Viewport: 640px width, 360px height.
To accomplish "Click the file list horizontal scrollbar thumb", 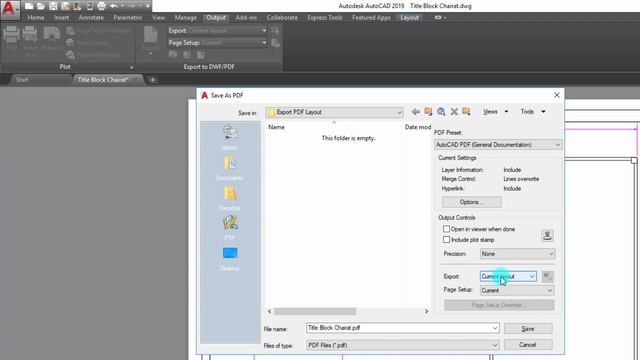I will point(315,311).
